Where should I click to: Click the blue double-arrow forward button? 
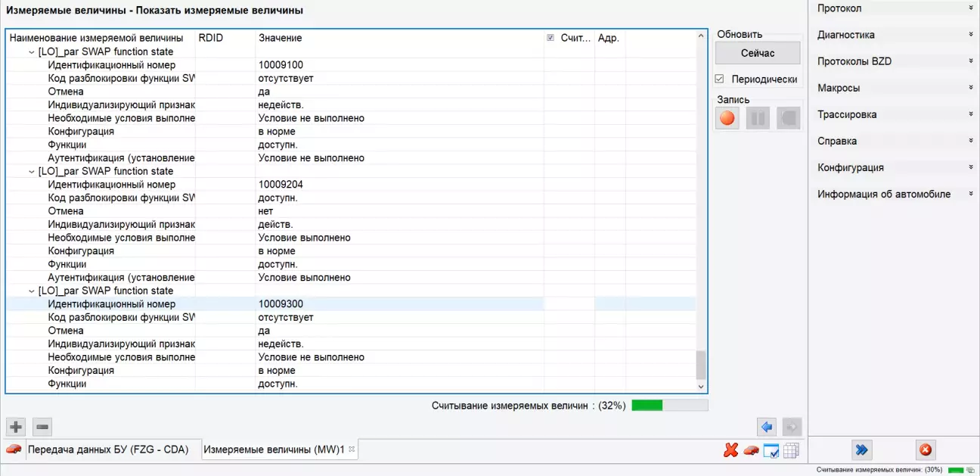pos(861,450)
